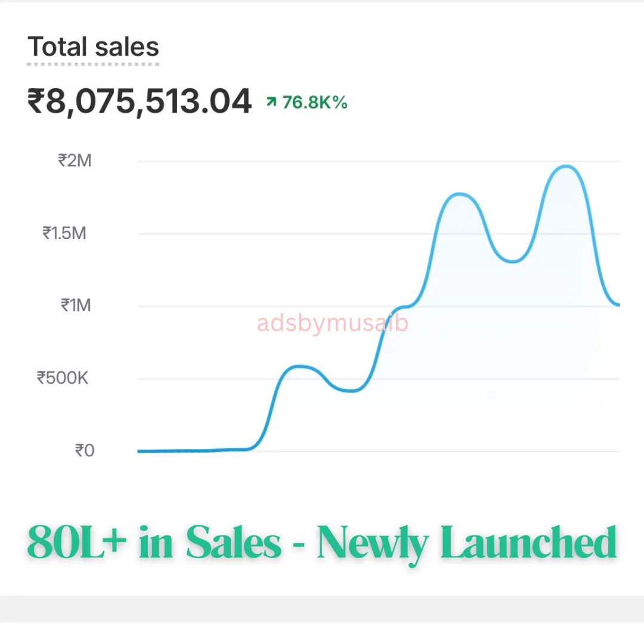Click the 76.8K% growth percentage
This screenshot has height=644, width=644.
(x=315, y=103)
